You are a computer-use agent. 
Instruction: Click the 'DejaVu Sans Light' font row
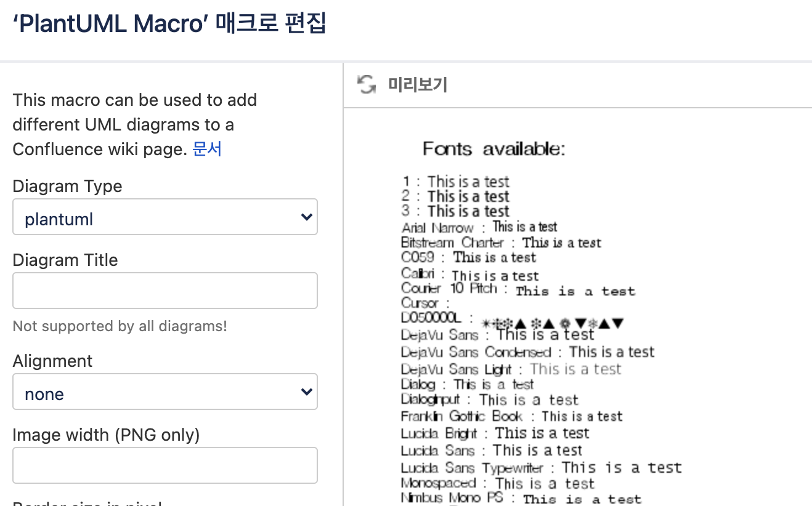(x=511, y=369)
